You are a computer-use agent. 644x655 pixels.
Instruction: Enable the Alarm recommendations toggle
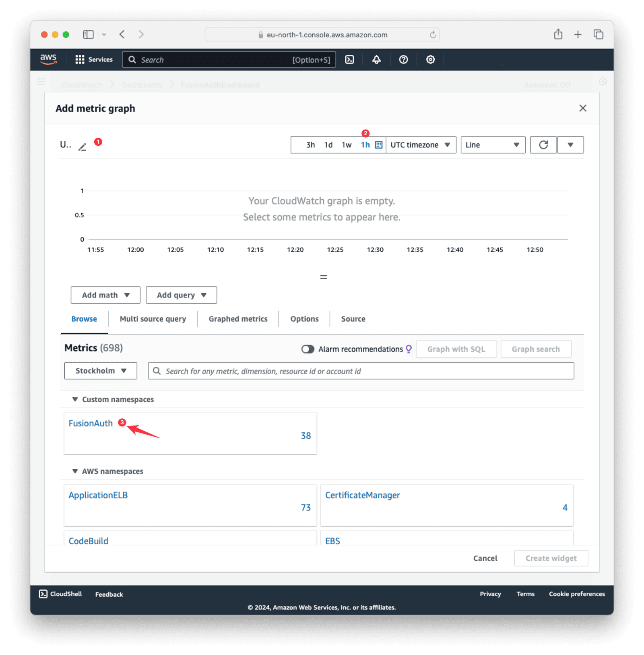tap(308, 349)
